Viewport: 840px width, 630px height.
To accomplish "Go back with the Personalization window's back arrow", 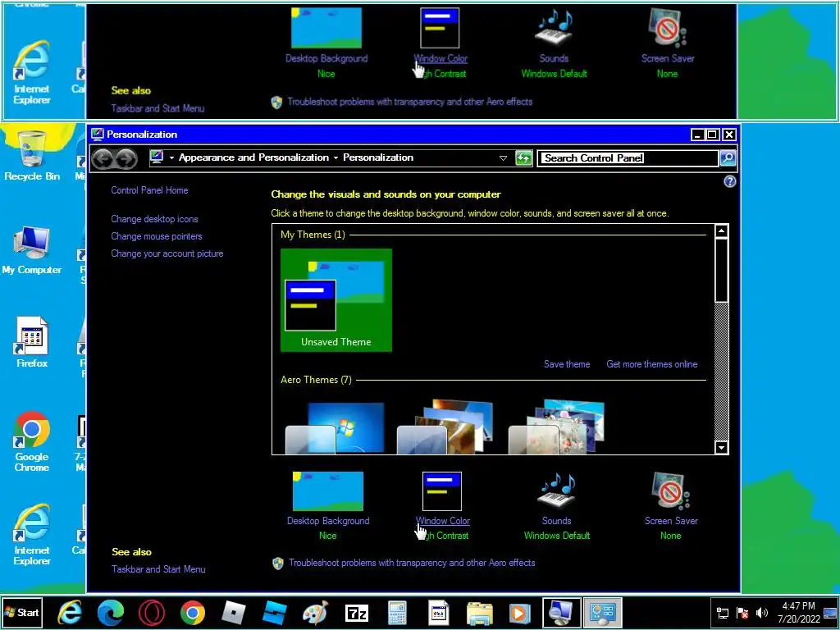I will click(x=103, y=158).
